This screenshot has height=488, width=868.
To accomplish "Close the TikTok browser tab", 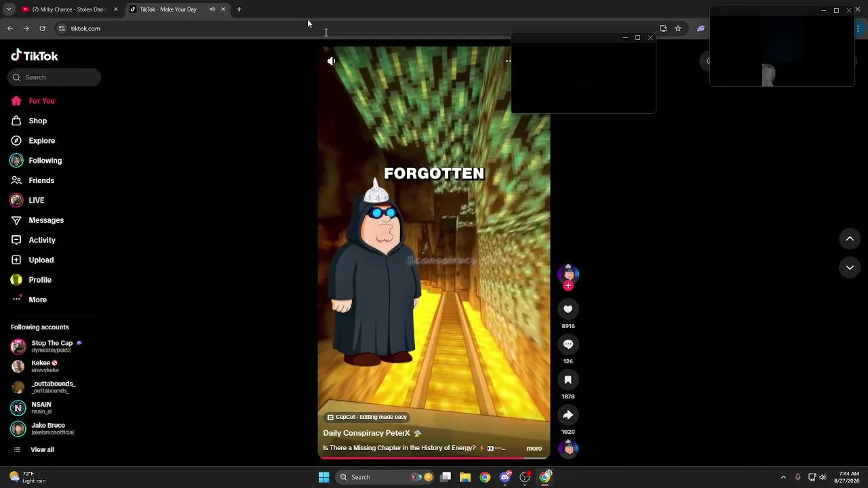I will tap(223, 9).
